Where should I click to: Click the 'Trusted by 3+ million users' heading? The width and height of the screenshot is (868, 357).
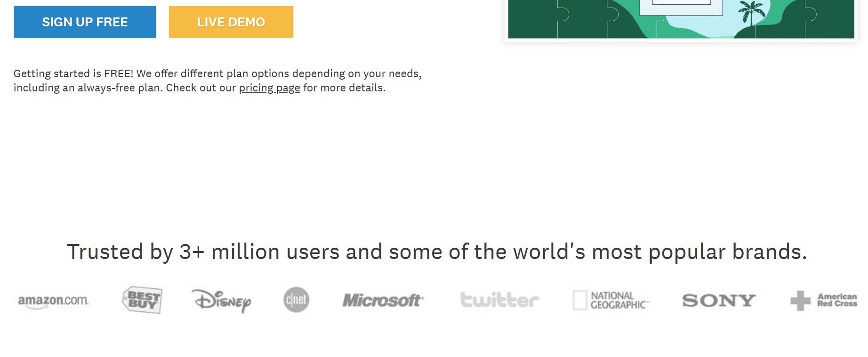(437, 252)
